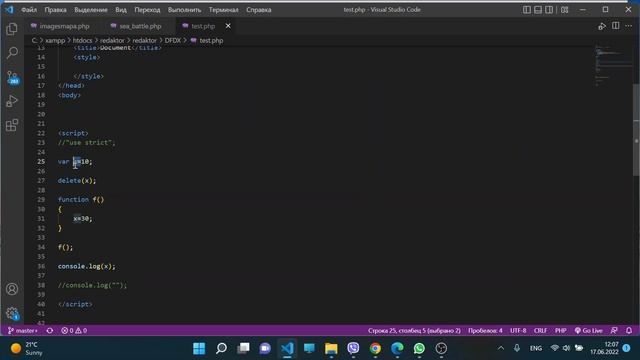Open the Windows Start menu
The height and width of the screenshot is (360, 640).
(x=199, y=348)
